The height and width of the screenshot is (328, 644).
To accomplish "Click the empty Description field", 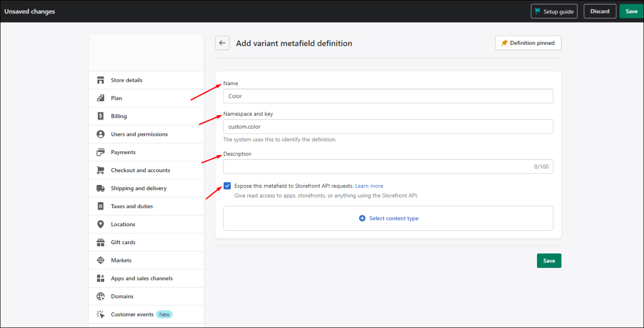I will [388, 167].
